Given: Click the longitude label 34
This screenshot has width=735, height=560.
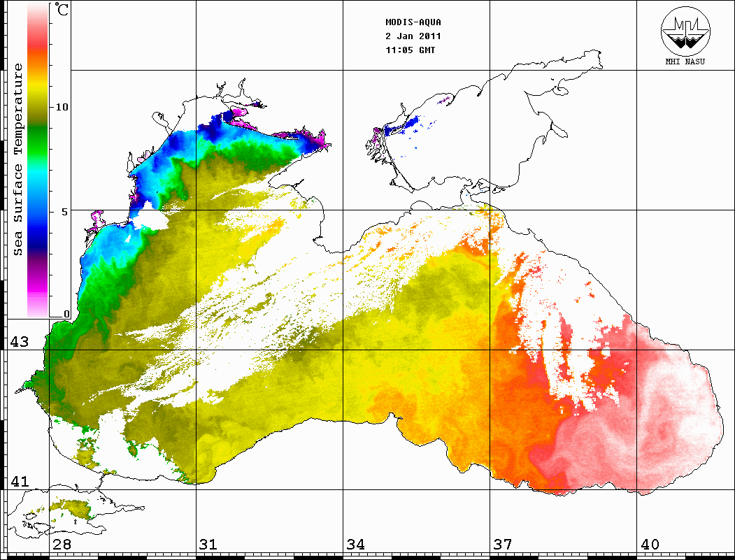Looking at the screenshot, I should coord(356,544).
